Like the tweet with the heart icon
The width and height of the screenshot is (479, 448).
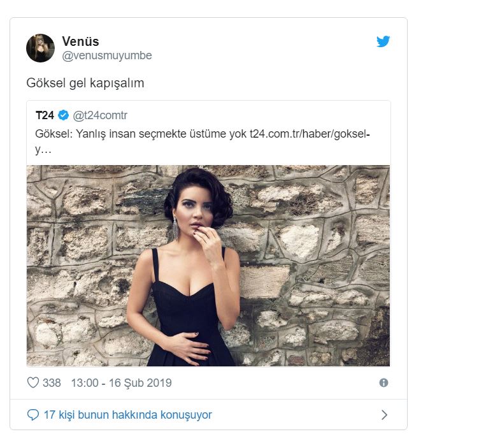point(33,383)
